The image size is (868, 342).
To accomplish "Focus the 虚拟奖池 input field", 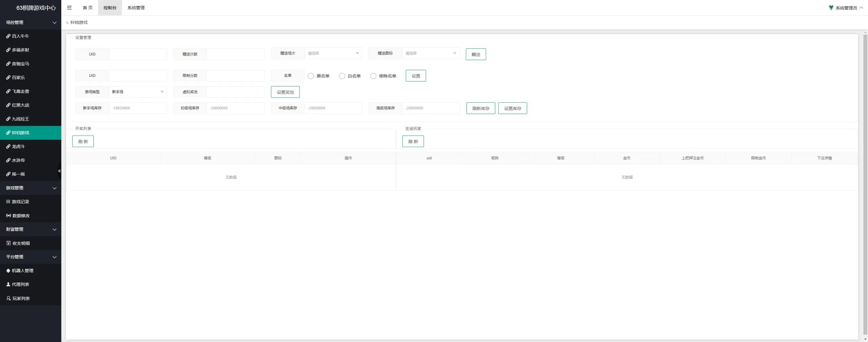I will coord(236,92).
